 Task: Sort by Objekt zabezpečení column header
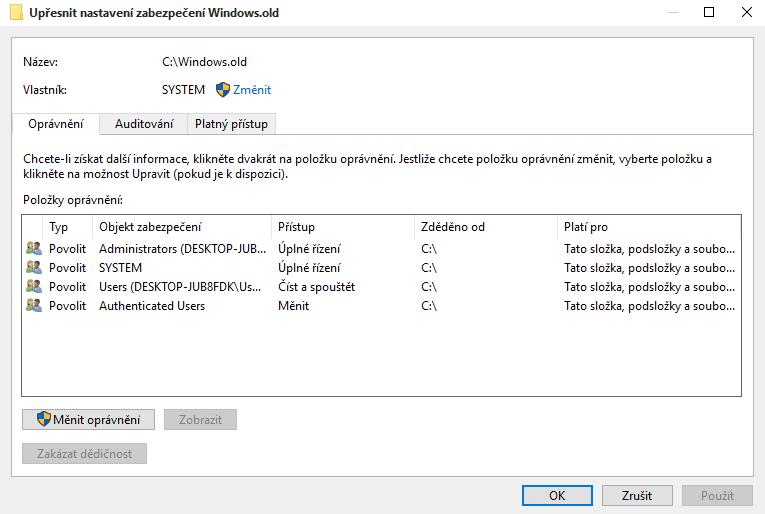[181, 227]
